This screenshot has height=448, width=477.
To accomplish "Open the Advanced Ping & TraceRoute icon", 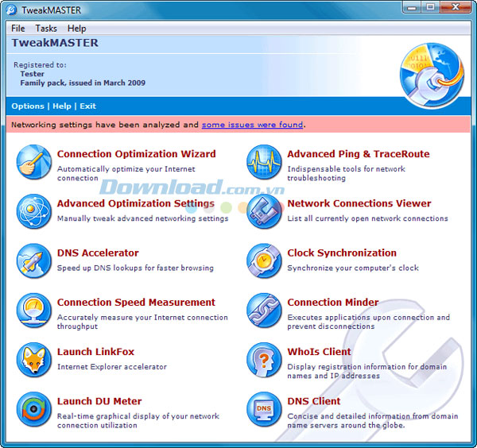I will coord(263,161).
